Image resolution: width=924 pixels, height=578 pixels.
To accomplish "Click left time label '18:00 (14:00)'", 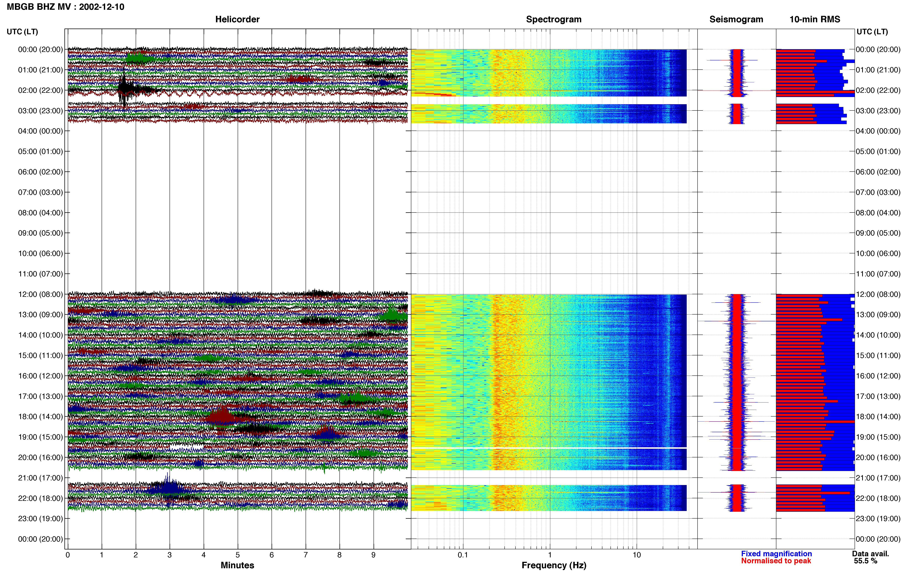I will click(x=40, y=416).
